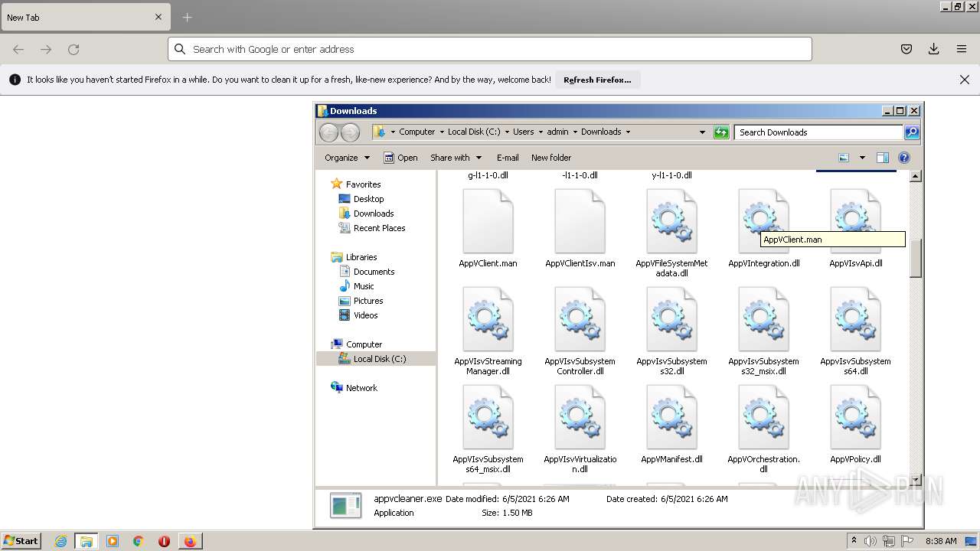
Task: Open the Windows Start menu
Action: (21, 541)
